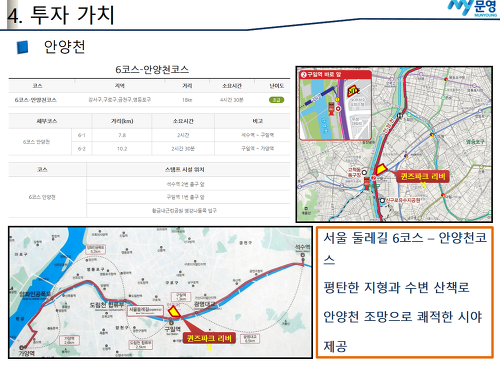Click the "구일역" station marker on the course map
This screenshot has height=369, width=500.
pos(171,322)
